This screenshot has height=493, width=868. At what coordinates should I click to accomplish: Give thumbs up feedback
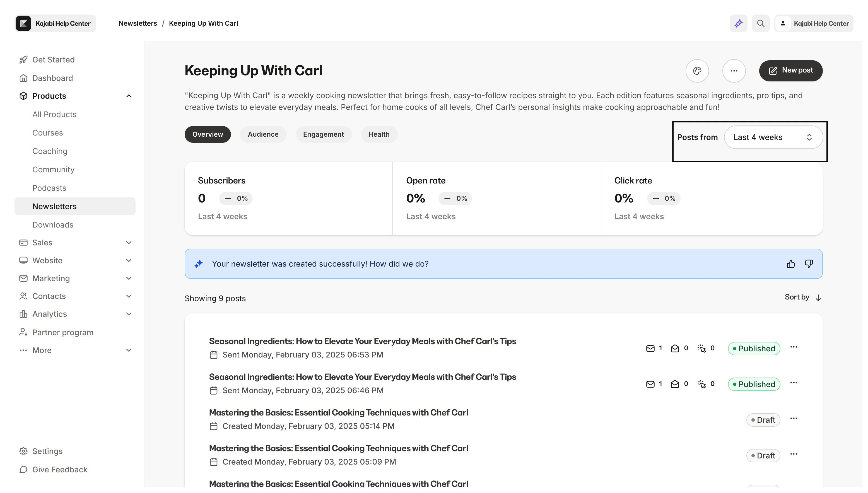[791, 264]
